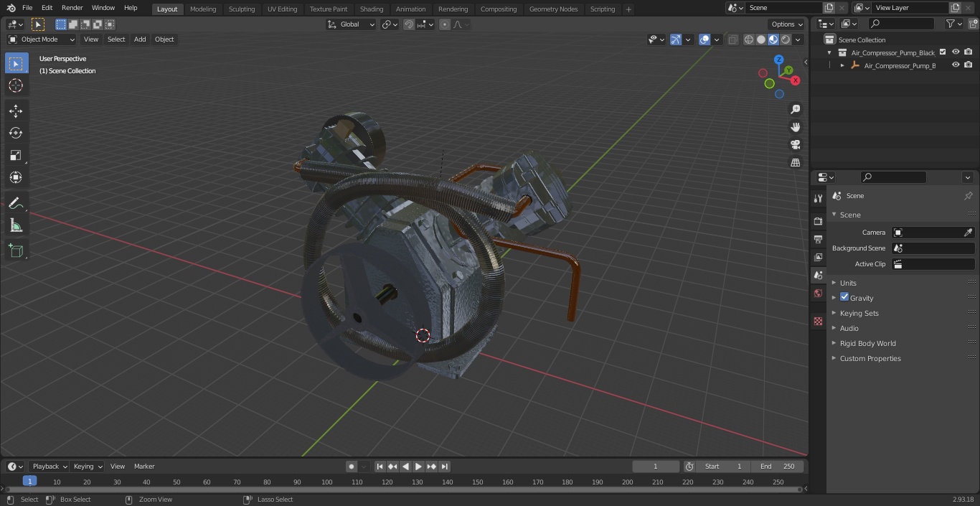Viewport: 980px width, 506px height.
Task: Switch to the Shading workspace tab
Action: pos(372,9)
